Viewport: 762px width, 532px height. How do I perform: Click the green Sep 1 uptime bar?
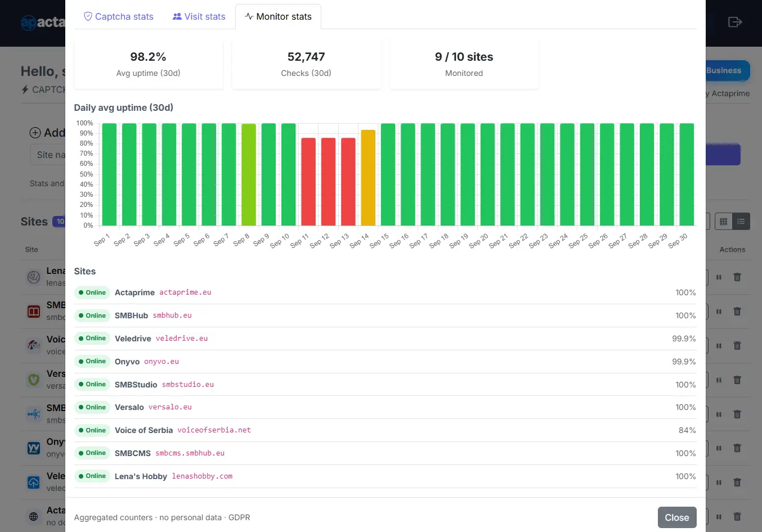109,174
